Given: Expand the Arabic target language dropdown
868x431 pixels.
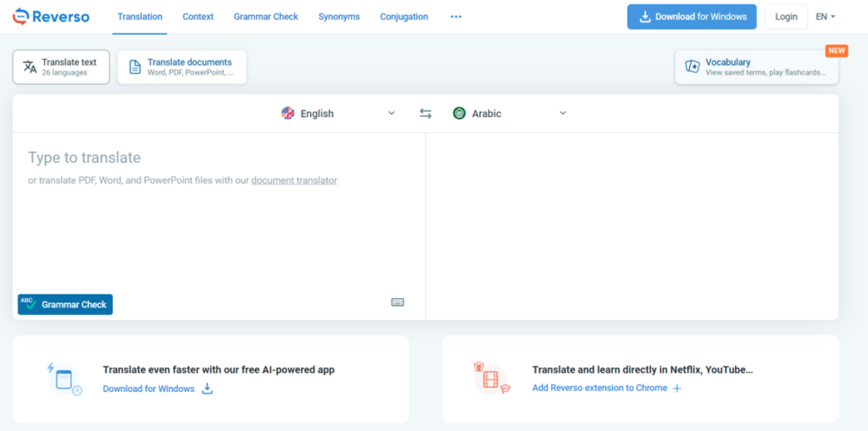Looking at the screenshot, I should tap(563, 113).
